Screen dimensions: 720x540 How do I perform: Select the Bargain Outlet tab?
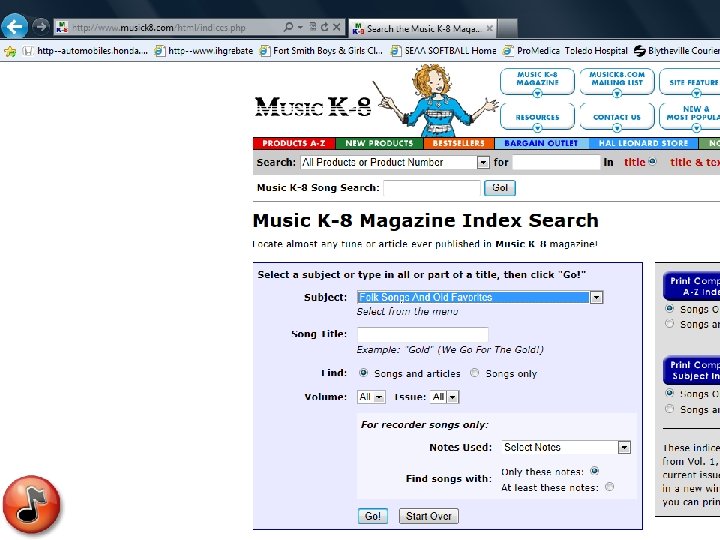pyautogui.click(x=541, y=143)
